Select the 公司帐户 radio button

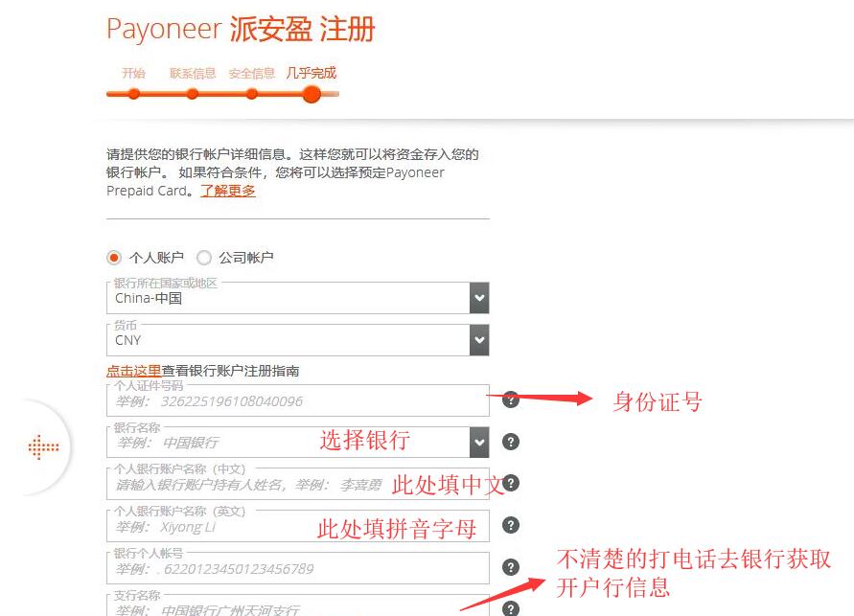tap(204, 258)
